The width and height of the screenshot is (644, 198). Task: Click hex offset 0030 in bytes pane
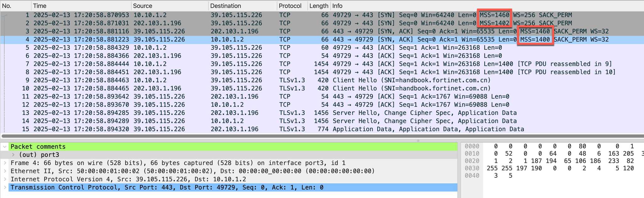pyautogui.click(x=472, y=168)
